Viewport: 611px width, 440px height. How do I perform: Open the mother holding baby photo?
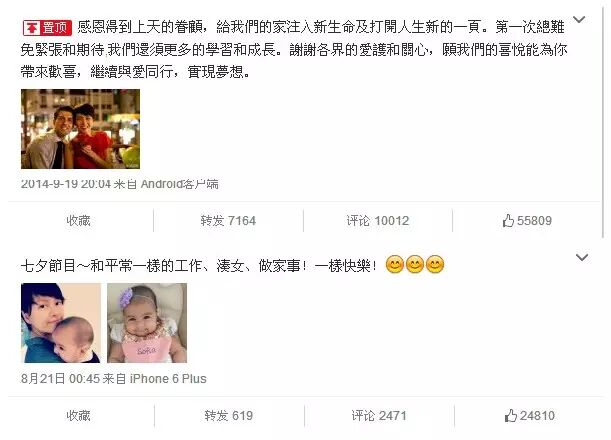pyautogui.click(x=61, y=323)
